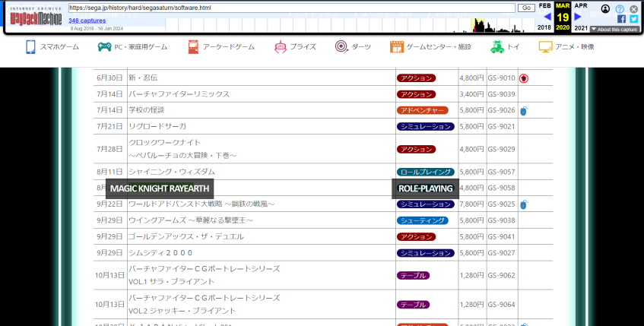This screenshot has width=644, height=326.
Task: Select title 学校の怪談
Action: pos(147,110)
